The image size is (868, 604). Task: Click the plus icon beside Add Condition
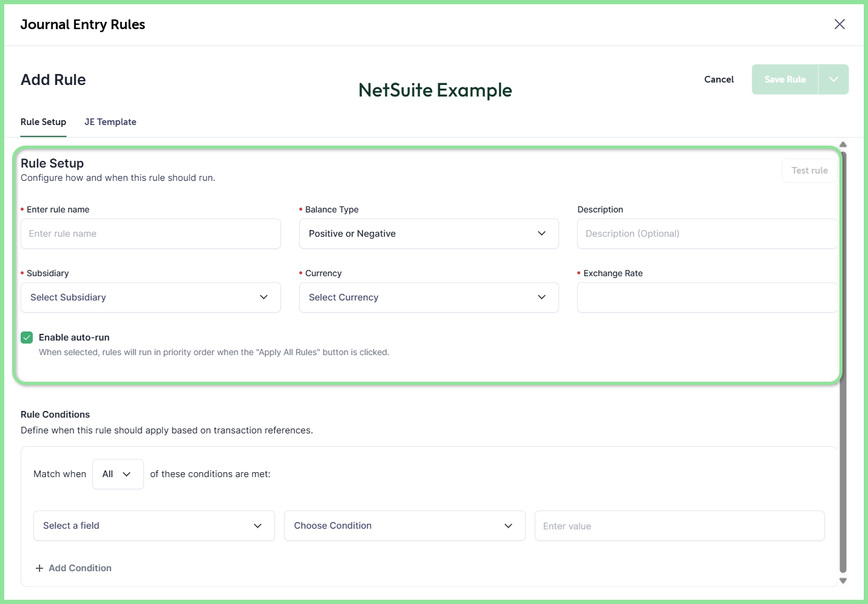[39, 568]
